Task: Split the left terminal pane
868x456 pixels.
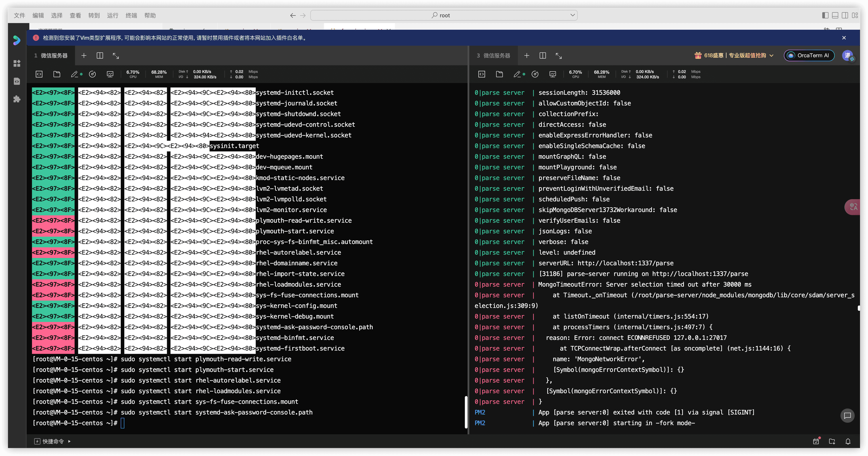Action: tap(100, 56)
